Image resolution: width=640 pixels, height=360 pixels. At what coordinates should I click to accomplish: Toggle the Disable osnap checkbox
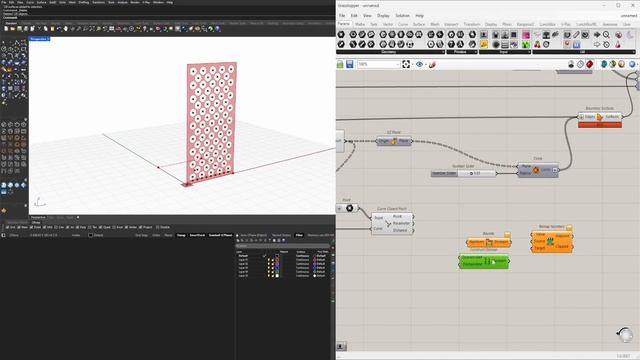click(158, 227)
